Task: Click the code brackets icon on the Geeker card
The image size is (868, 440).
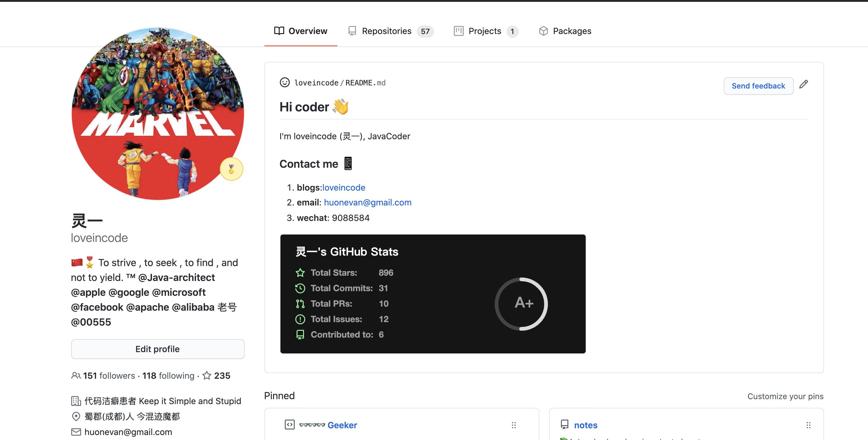Action: 289,425
